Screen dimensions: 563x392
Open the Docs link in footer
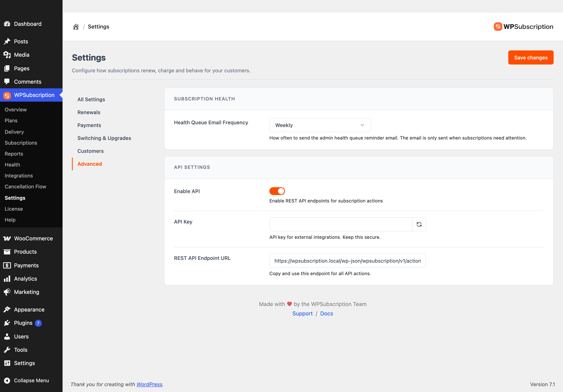(x=326, y=314)
